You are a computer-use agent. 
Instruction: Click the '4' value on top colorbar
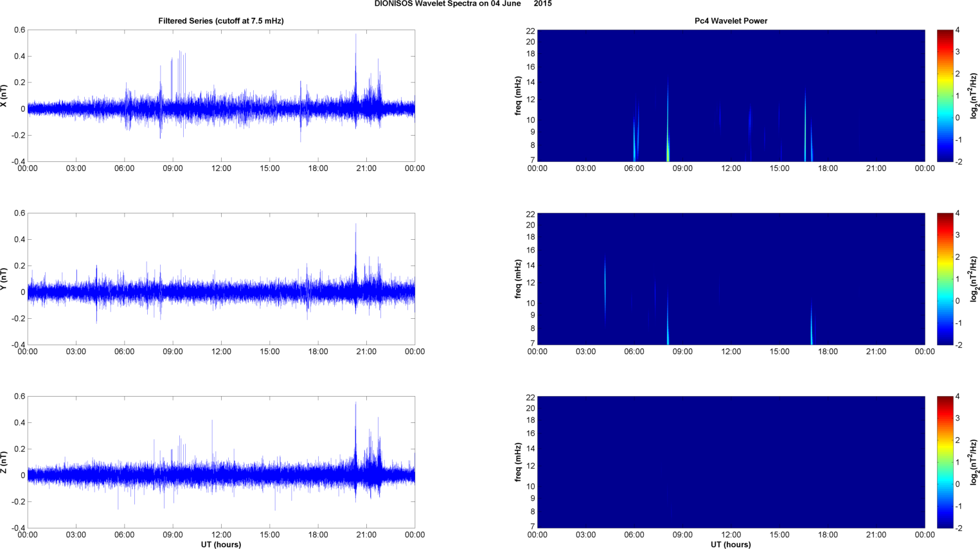(958, 30)
